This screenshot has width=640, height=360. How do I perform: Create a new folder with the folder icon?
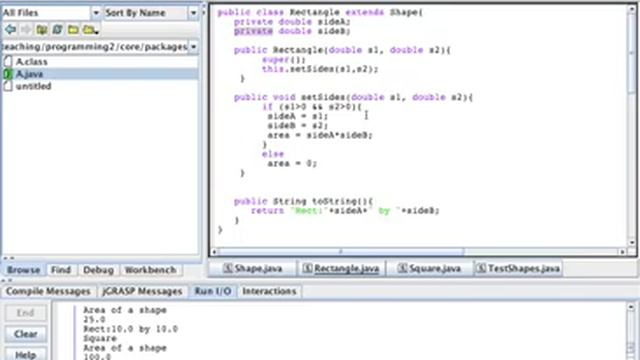(73, 29)
